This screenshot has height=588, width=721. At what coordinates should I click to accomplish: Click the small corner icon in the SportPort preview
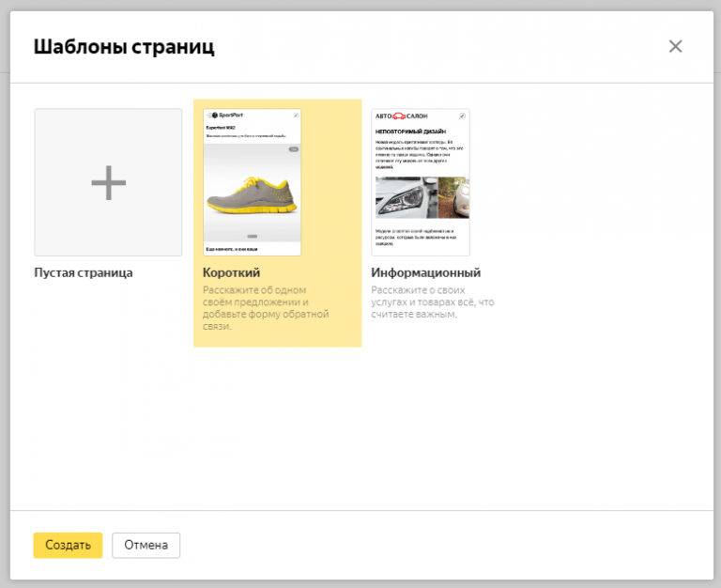(x=295, y=116)
